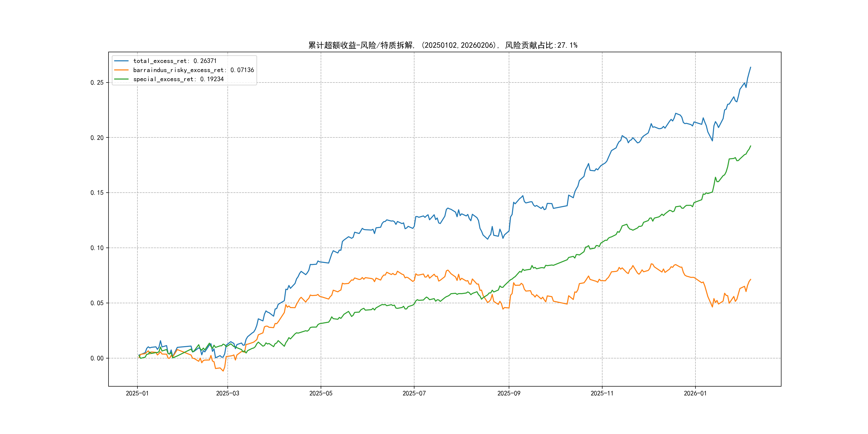Click the orange line swatch in legend
The width and height of the screenshot is (868, 434).
tap(121, 70)
